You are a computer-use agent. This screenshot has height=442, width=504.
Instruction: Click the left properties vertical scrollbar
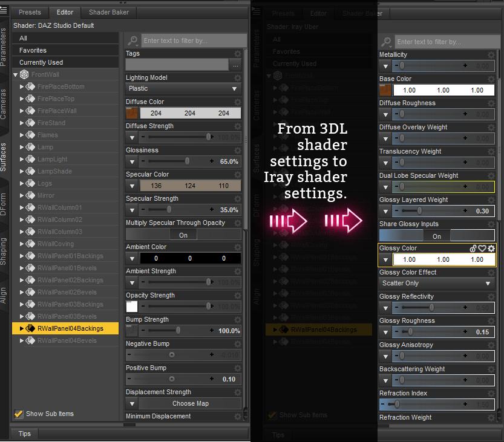point(245,139)
